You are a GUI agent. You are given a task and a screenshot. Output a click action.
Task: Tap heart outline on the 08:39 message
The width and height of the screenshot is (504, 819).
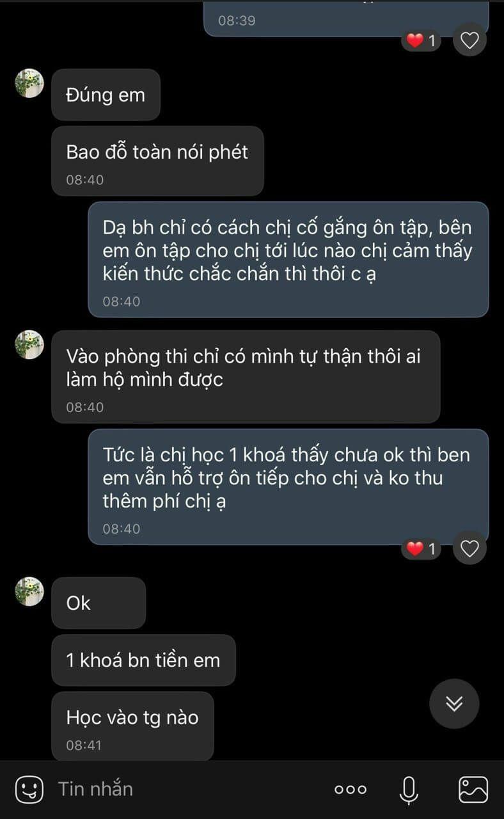(x=470, y=40)
